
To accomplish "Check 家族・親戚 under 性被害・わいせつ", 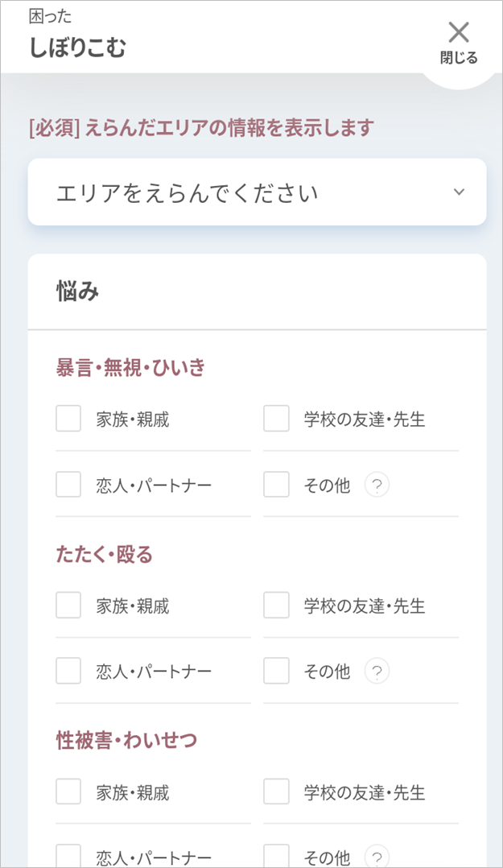I will pyautogui.click(x=68, y=792).
